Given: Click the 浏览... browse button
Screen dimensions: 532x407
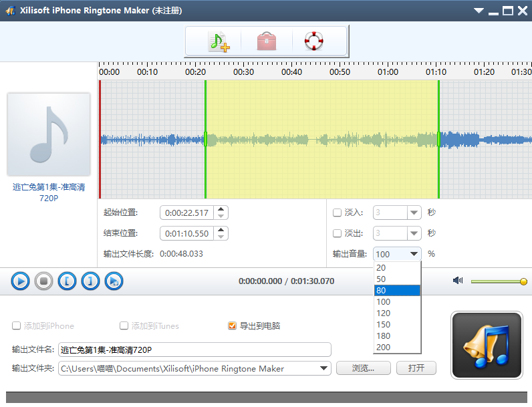Looking at the screenshot, I should click(x=363, y=368).
